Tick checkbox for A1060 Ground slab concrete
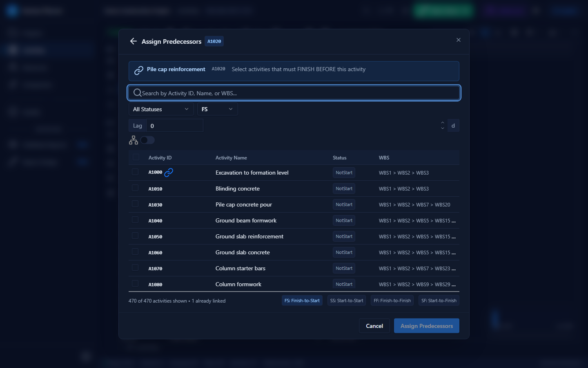Image resolution: width=588 pixels, height=368 pixels. click(x=135, y=251)
